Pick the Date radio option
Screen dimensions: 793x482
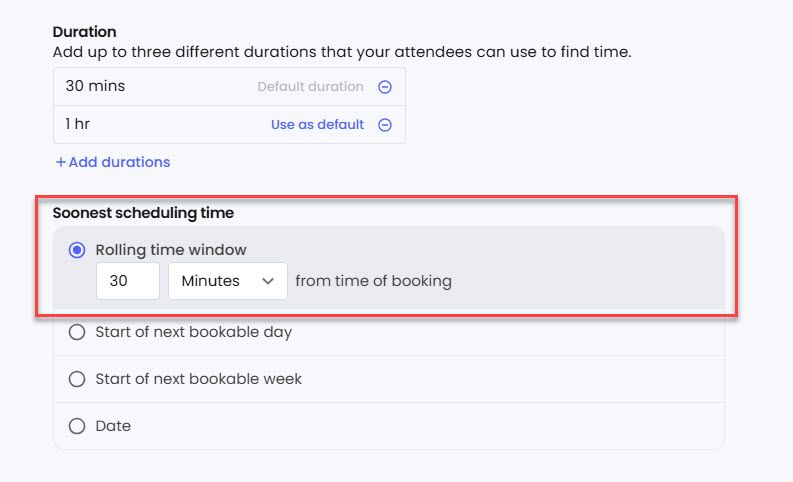pos(77,426)
